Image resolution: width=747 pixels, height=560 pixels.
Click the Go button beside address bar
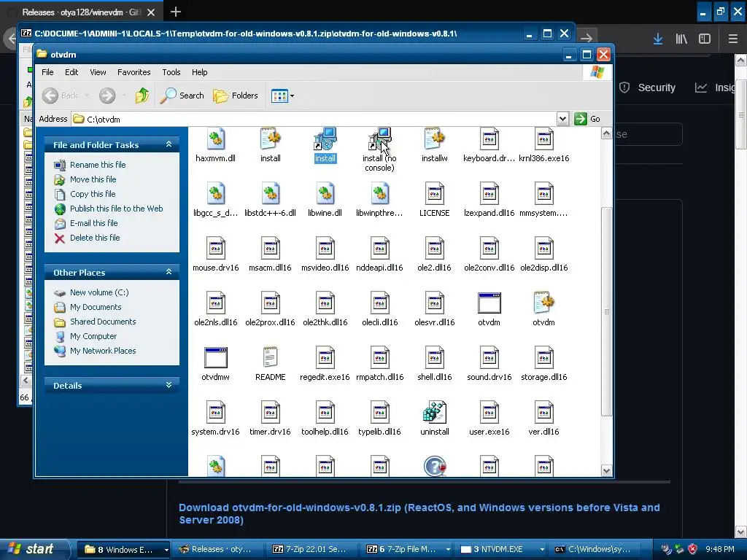[587, 119]
